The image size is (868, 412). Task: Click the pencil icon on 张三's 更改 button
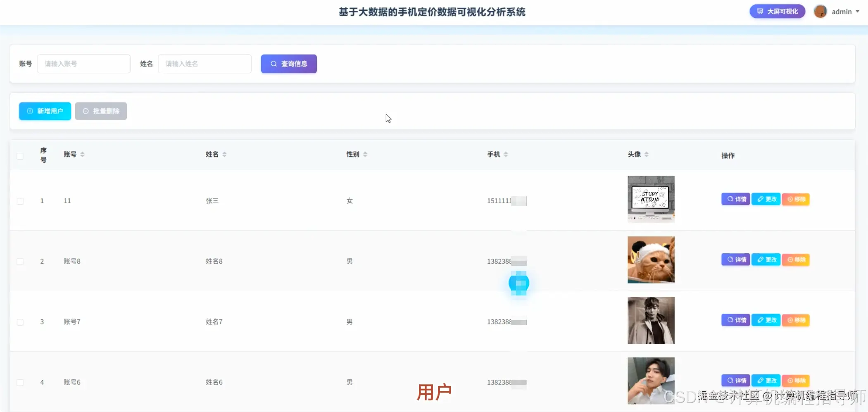point(760,199)
